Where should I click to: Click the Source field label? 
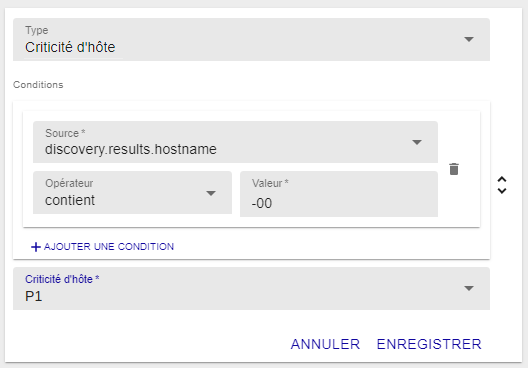pyautogui.click(x=65, y=133)
